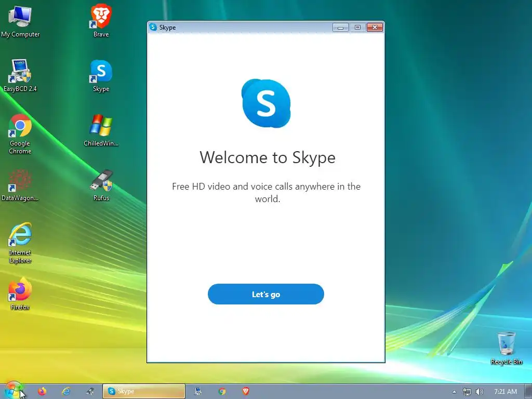Activate the Skype taskbar button
The image size is (532, 399).
point(144,391)
